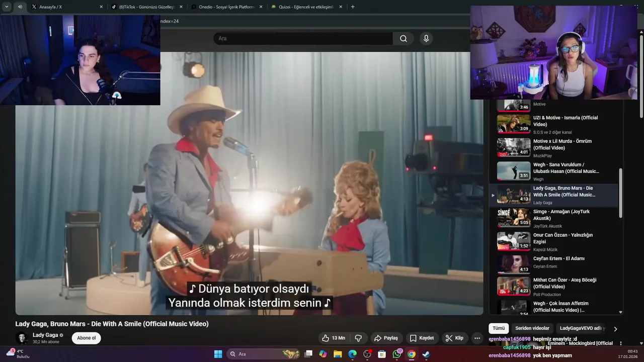Screen dimensions: 644x362
Task: Click the Turkish subtitle Dünya batıyor olsaydı
Action: 249,289
